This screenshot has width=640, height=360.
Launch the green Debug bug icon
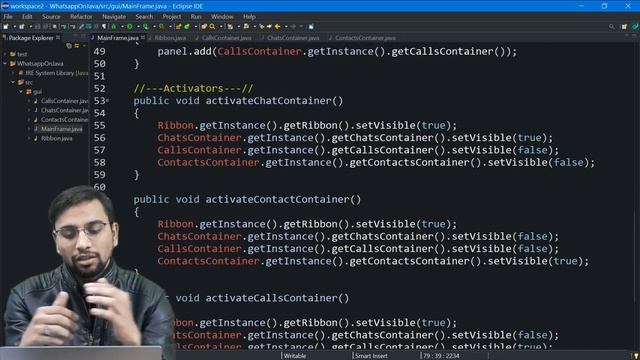coord(114,27)
